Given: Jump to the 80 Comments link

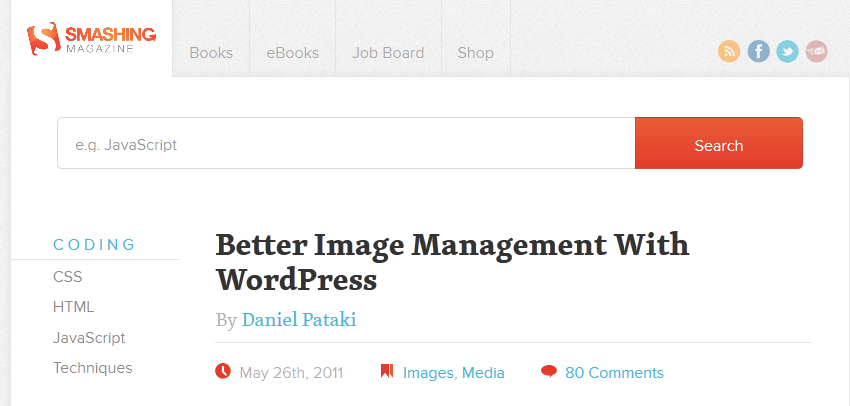Looking at the screenshot, I should (614, 373).
